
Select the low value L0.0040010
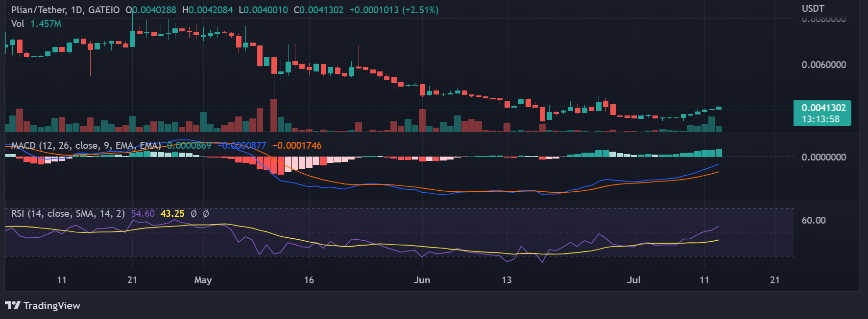(x=264, y=10)
